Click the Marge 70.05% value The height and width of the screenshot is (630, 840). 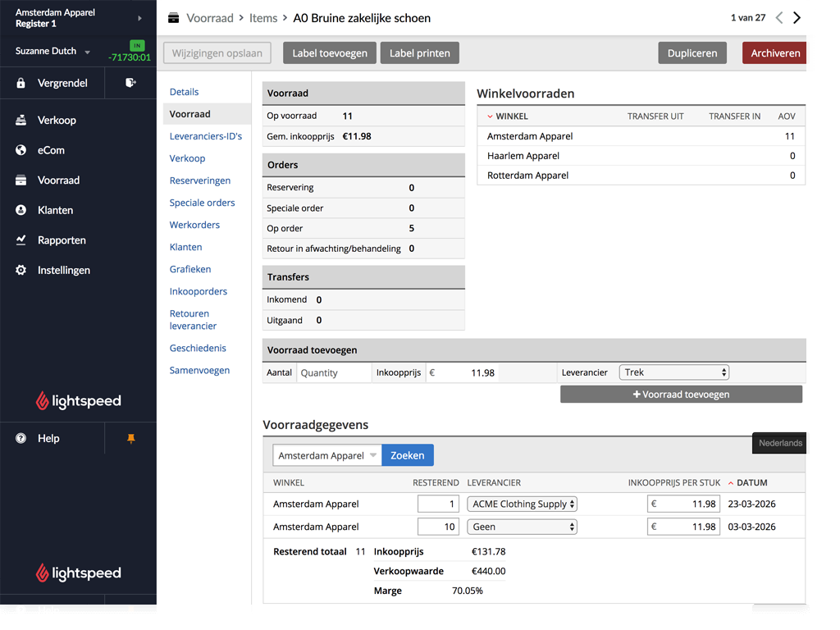[x=467, y=591]
